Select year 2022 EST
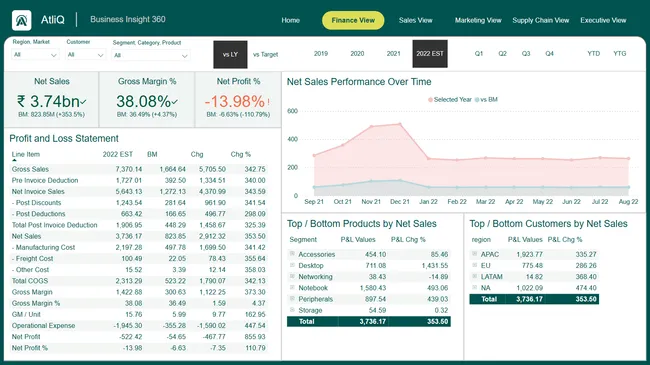 pos(430,54)
